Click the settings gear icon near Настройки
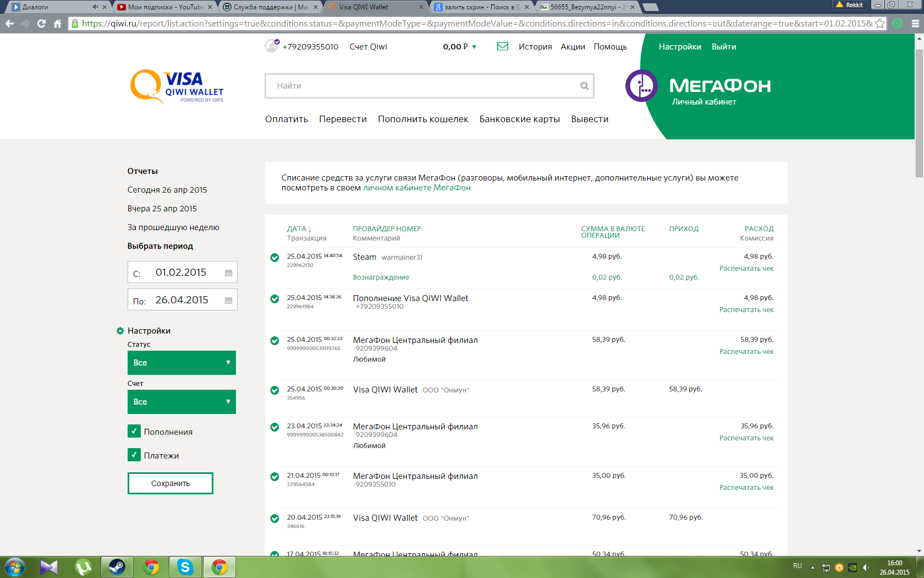This screenshot has height=578, width=924. (x=120, y=331)
